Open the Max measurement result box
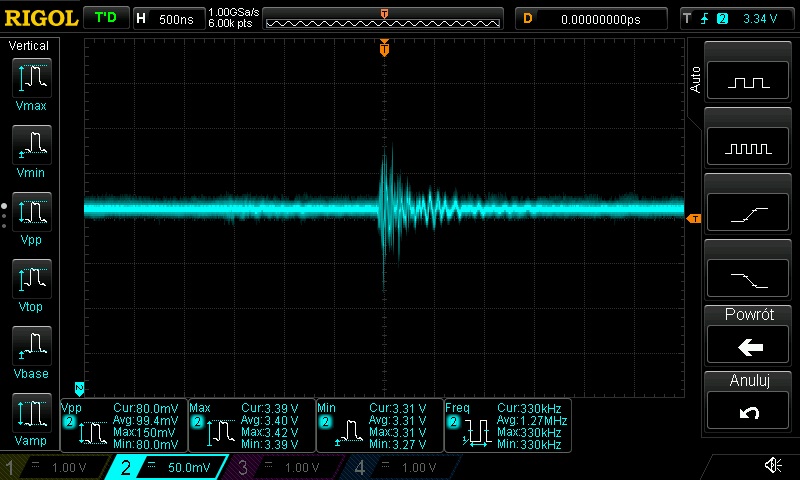 252,426
